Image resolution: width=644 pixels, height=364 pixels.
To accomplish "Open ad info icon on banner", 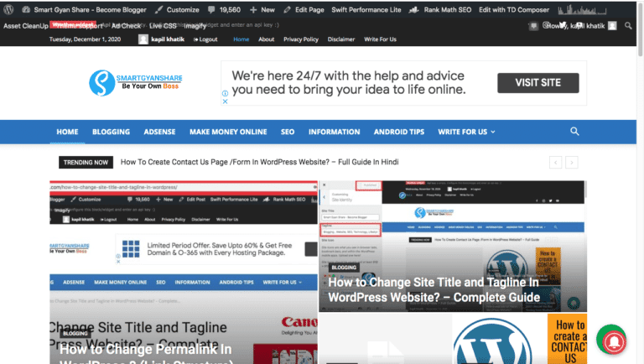I will point(225,93).
